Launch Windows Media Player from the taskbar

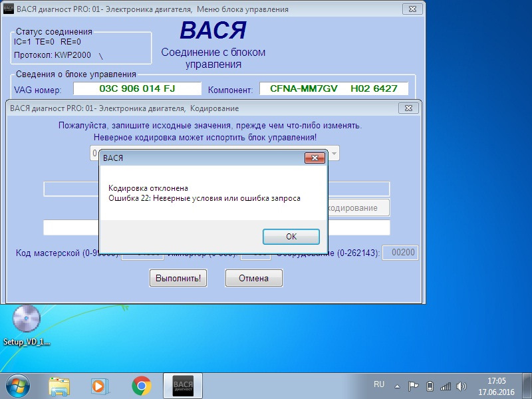[x=100, y=386]
